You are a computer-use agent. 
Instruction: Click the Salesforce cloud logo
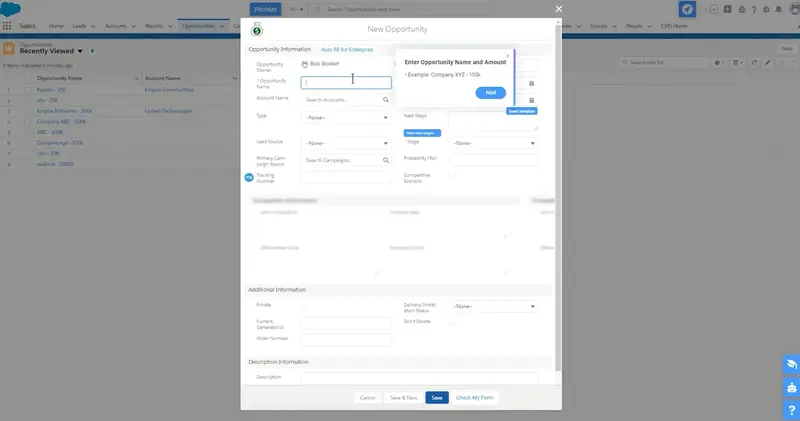[11, 9]
